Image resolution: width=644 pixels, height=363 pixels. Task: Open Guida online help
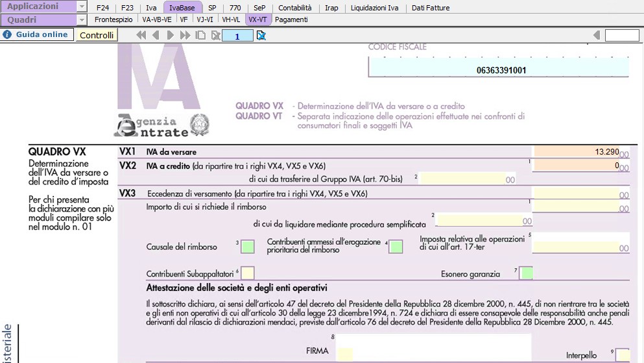[38, 34]
